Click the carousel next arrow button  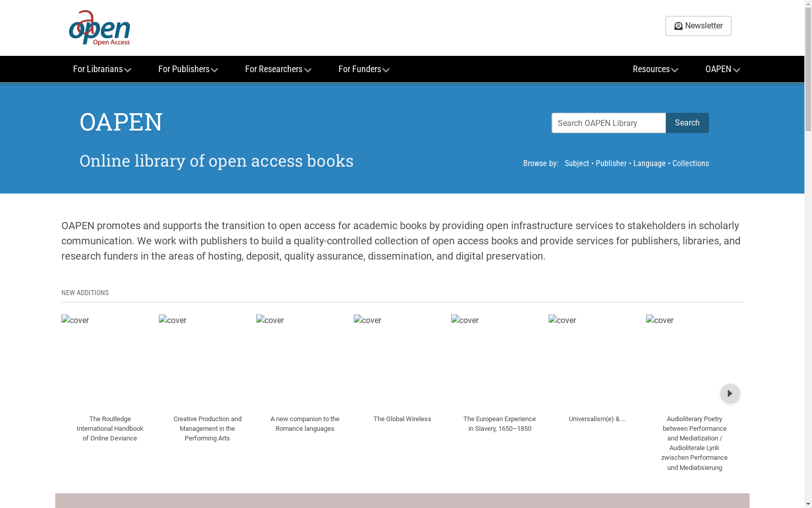click(x=730, y=394)
